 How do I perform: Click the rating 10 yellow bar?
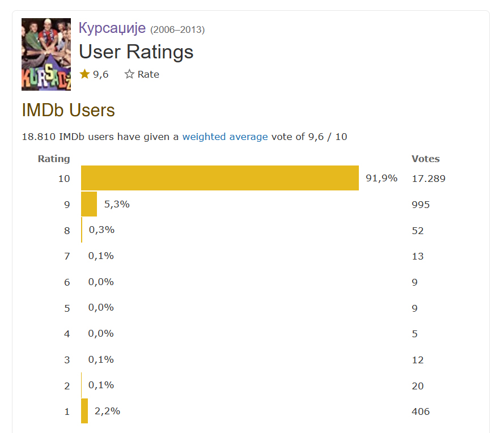220,178
